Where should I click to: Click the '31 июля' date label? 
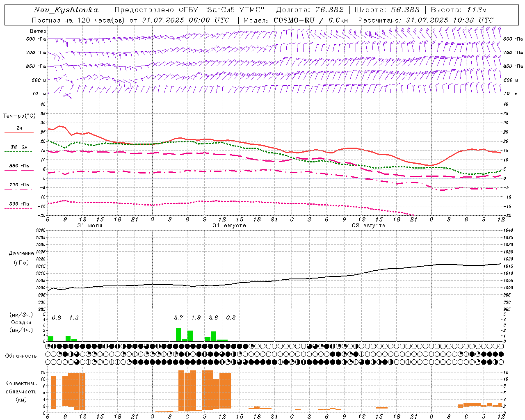click(90, 226)
